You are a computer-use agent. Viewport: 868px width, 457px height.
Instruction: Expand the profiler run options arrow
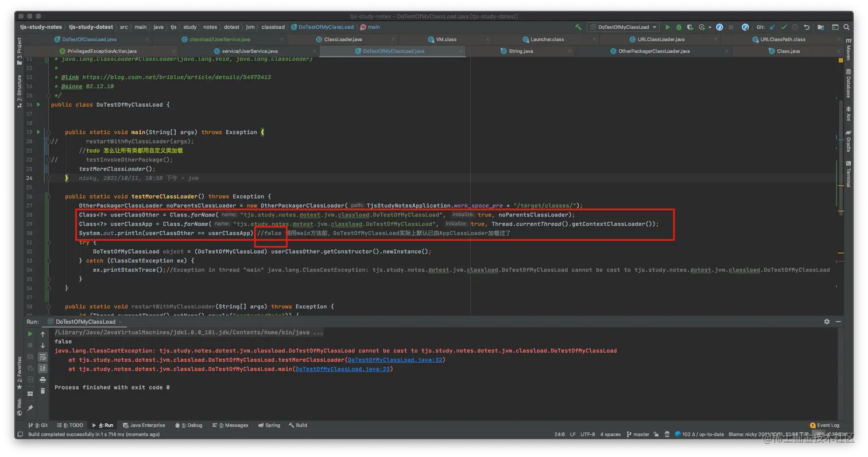[x=710, y=28]
